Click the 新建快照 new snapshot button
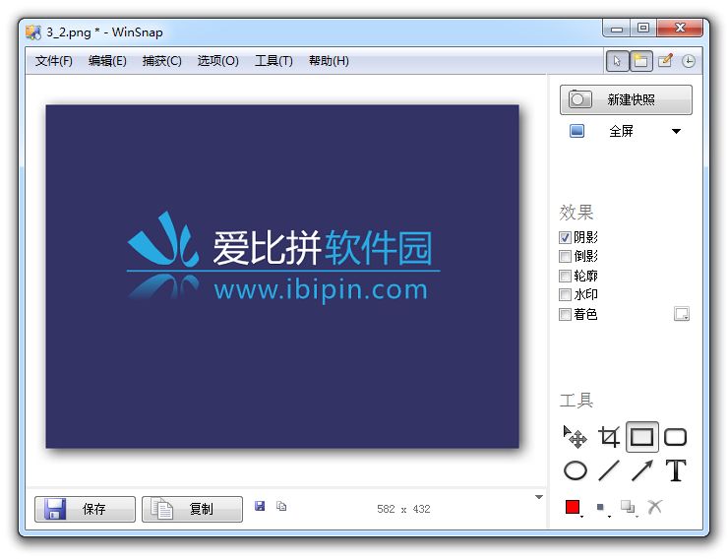The width and height of the screenshot is (728, 560). (x=626, y=99)
